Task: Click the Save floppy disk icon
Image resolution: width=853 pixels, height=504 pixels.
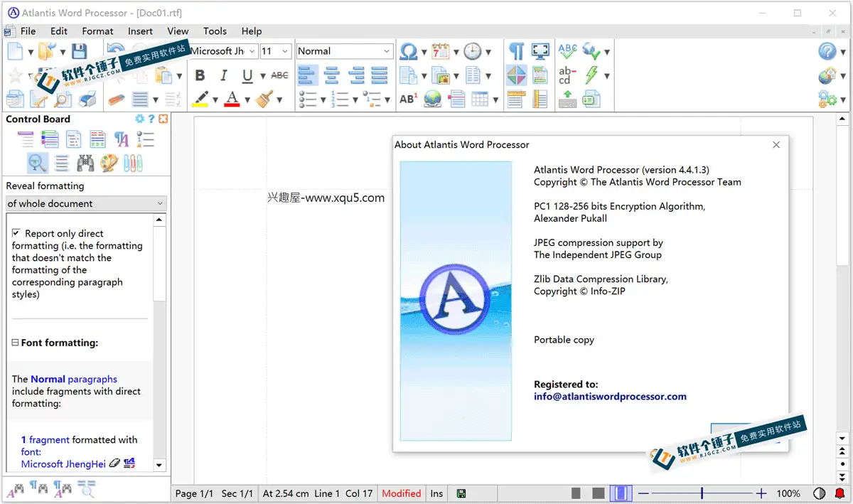Action: coord(79,51)
